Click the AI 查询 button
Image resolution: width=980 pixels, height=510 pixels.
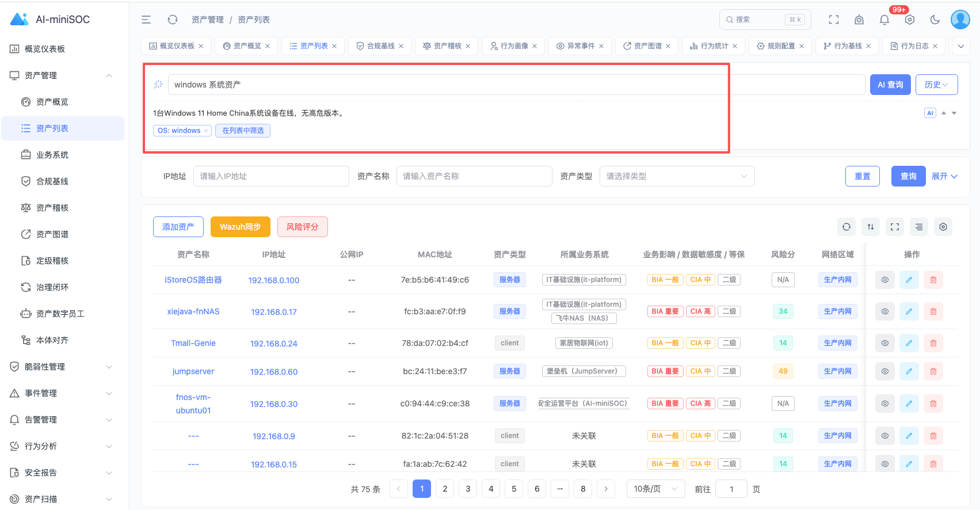coord(890,85)
